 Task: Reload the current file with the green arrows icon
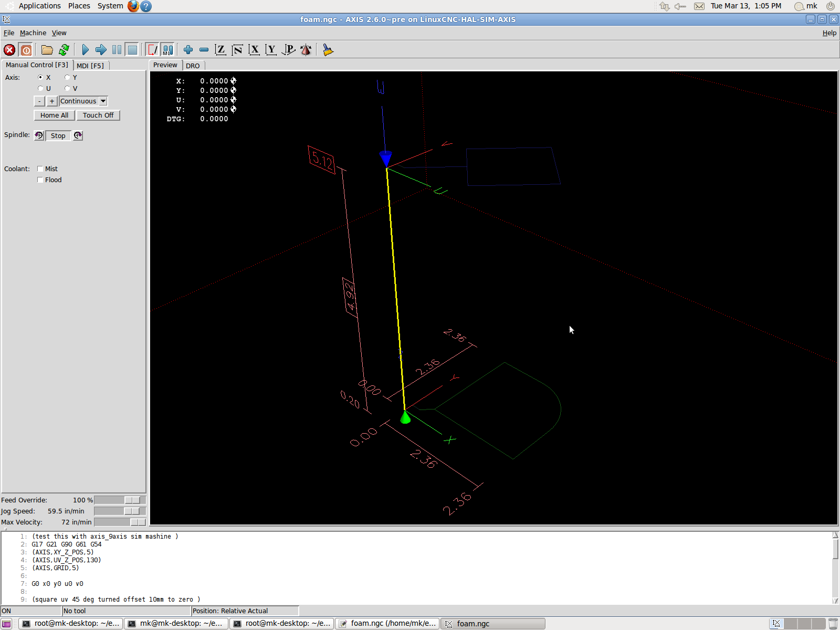pos(64,50)
